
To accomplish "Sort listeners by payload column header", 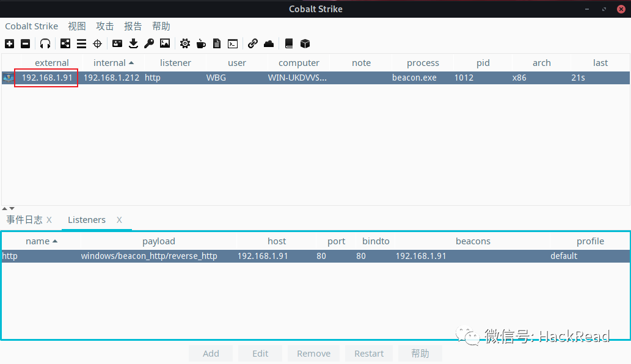I will point(159,241).
